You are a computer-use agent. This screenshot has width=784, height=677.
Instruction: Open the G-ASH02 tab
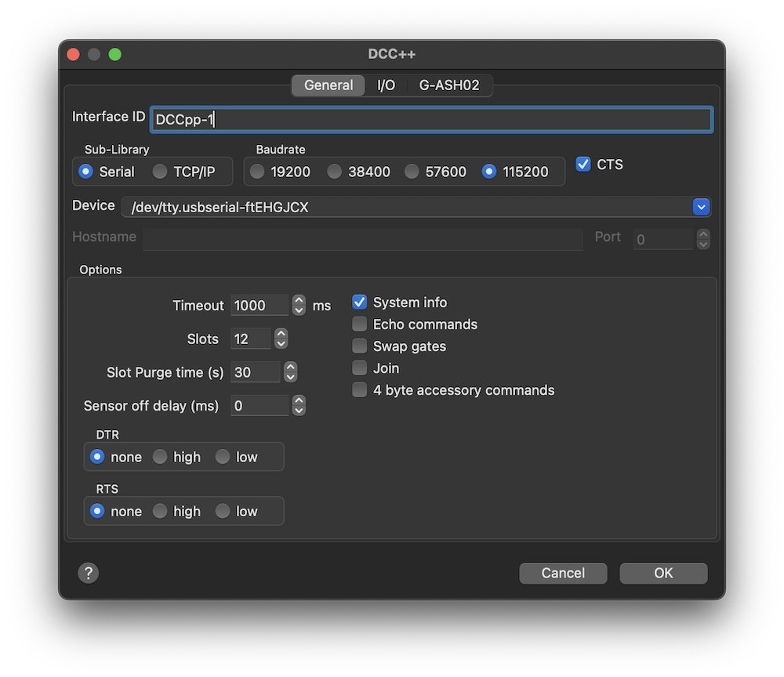(x=448, y=85)
